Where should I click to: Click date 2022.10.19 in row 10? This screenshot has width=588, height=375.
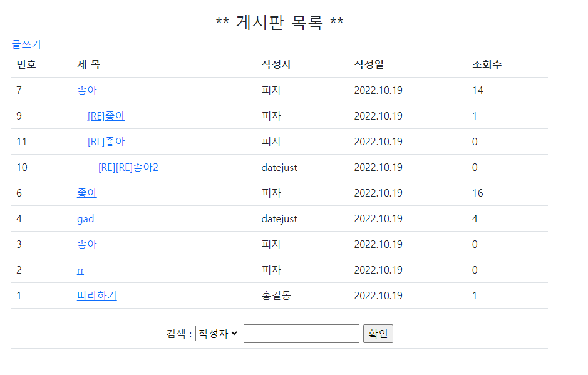point(378,167)
